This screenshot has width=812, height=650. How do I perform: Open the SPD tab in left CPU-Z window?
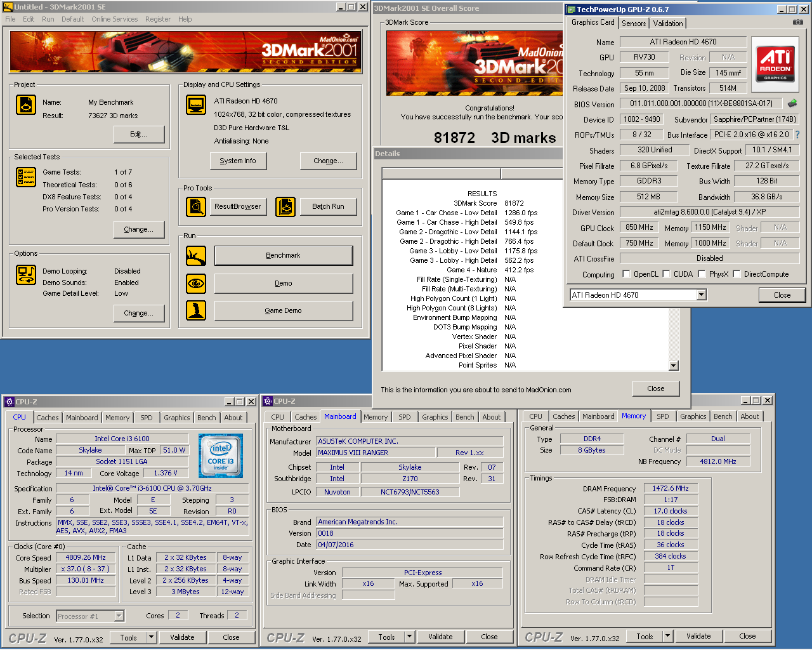click(x=147, y=418)
